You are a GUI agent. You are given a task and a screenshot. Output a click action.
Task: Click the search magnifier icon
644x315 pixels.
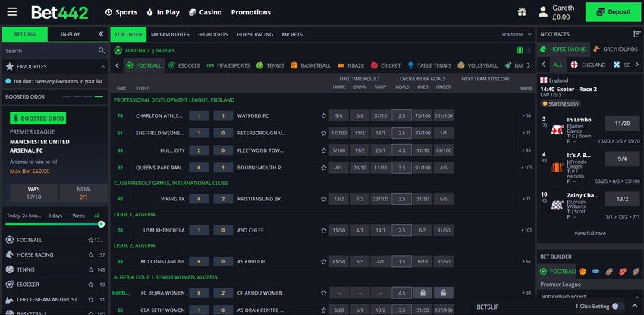point(102,51)
